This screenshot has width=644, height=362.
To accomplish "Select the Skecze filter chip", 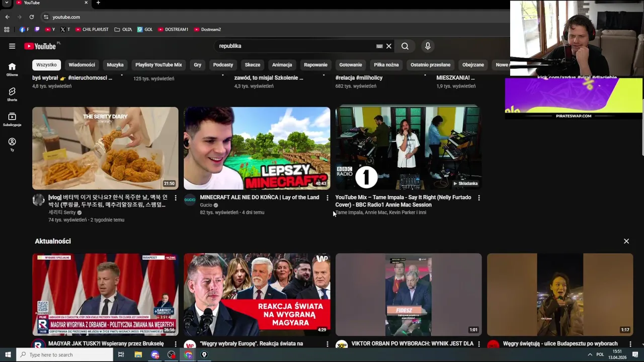I will 253,65.
